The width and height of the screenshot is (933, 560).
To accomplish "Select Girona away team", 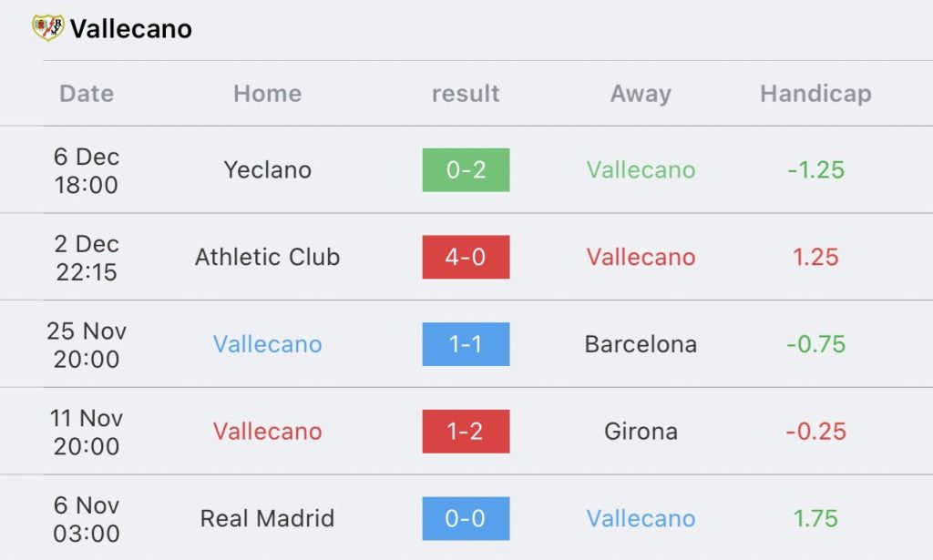I will click(641, 431).
